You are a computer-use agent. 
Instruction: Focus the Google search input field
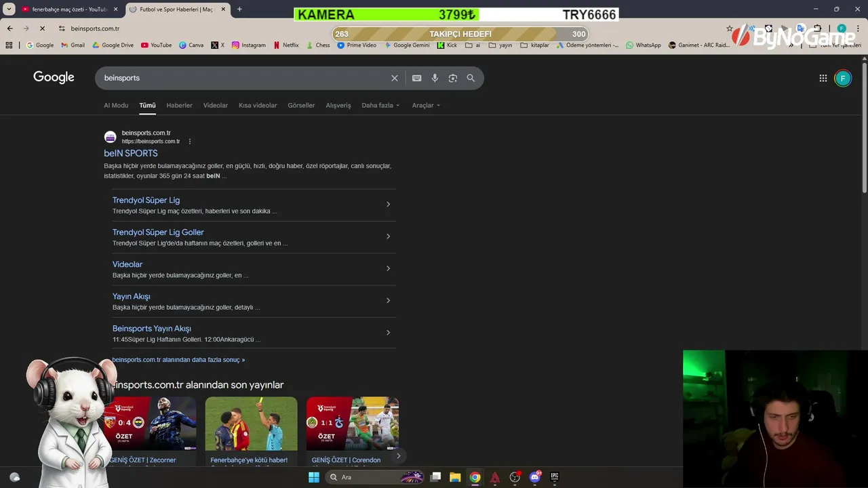[x=244, y=78]
